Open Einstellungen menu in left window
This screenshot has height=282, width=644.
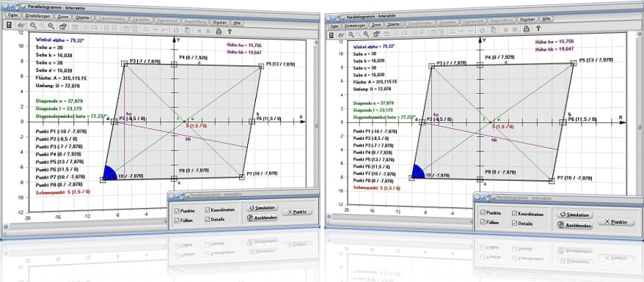37,16
